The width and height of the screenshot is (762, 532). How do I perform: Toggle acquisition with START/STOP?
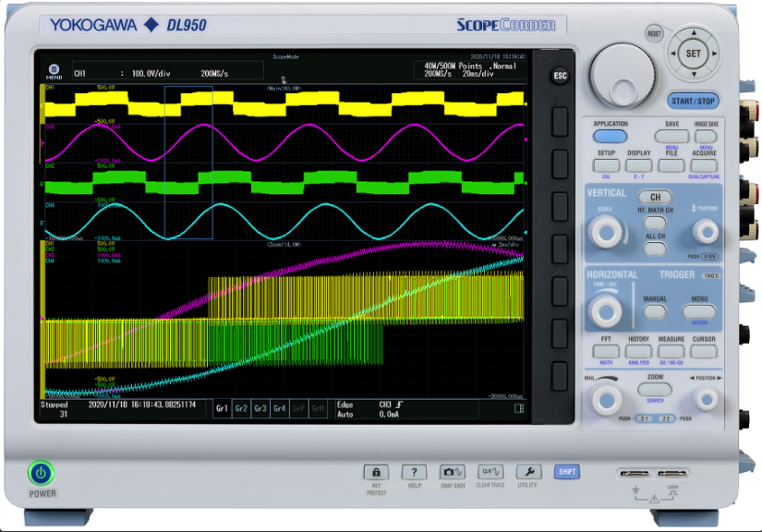[x=693, y=101]
